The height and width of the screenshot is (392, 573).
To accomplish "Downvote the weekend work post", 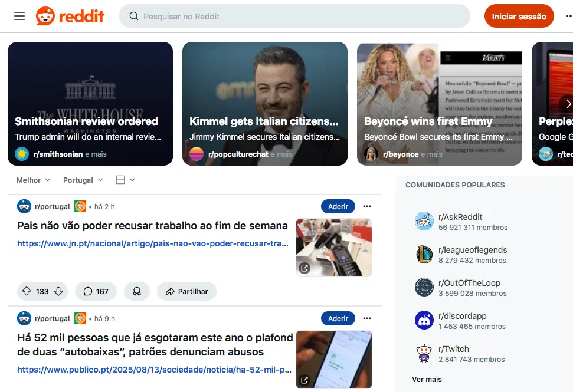I will (x=58, y=291).
